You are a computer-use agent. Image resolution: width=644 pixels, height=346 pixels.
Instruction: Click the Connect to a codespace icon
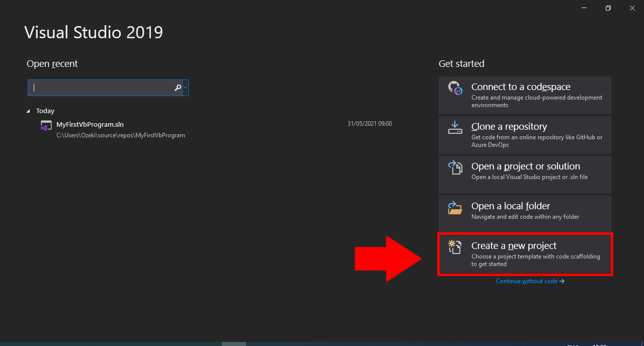pyautogui.click(x=455, y=88)
